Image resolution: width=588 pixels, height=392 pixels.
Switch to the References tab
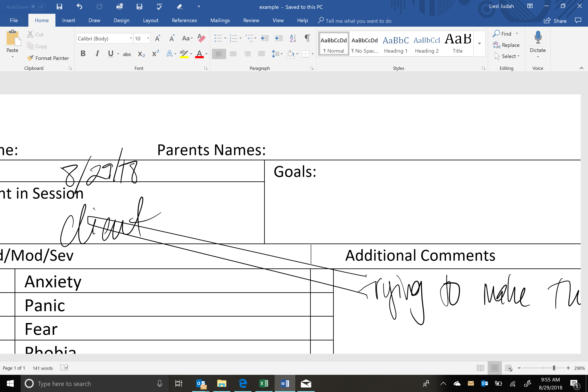184,20
